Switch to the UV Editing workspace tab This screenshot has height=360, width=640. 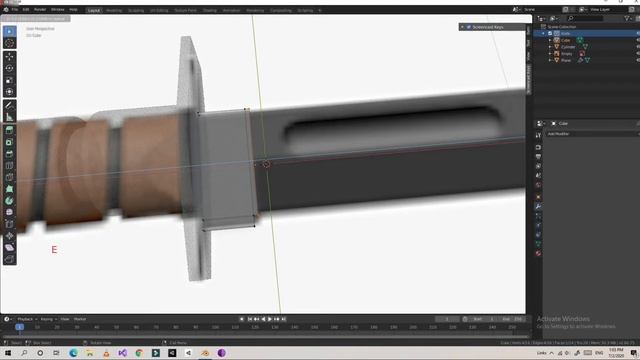pyautogui.click(x=159, y=10)
